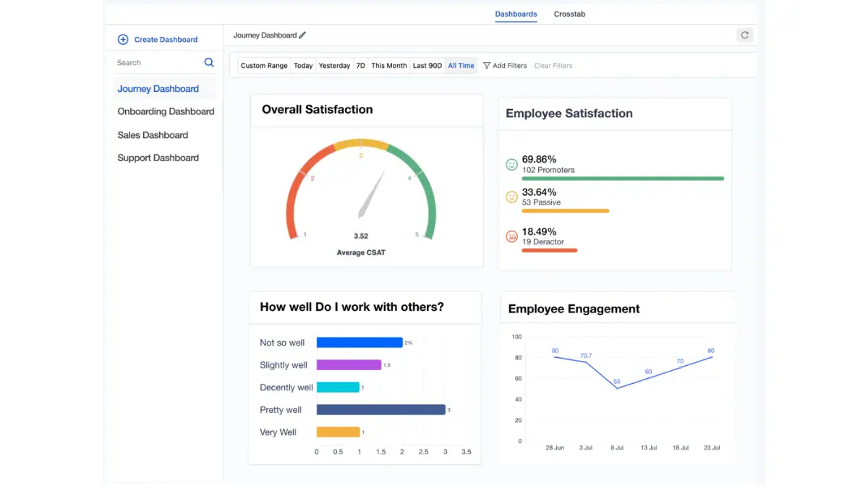
Task: Click the refresh icon button
Action: (x=744, y=35)
